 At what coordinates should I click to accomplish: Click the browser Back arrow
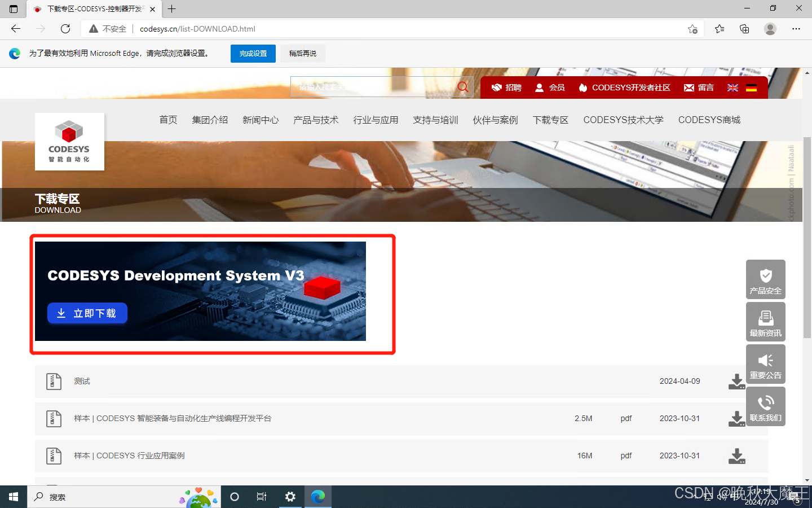16,29
